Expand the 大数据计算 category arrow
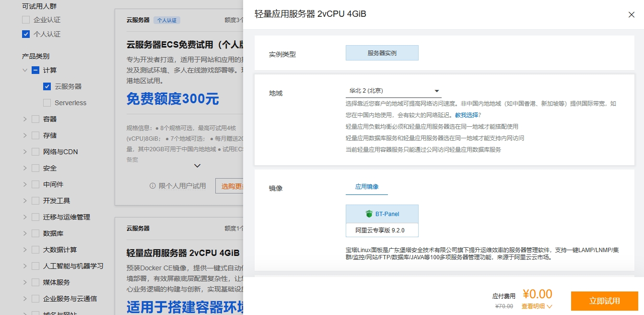Viewport: 644px width, 315px height. tap(25, 250)
